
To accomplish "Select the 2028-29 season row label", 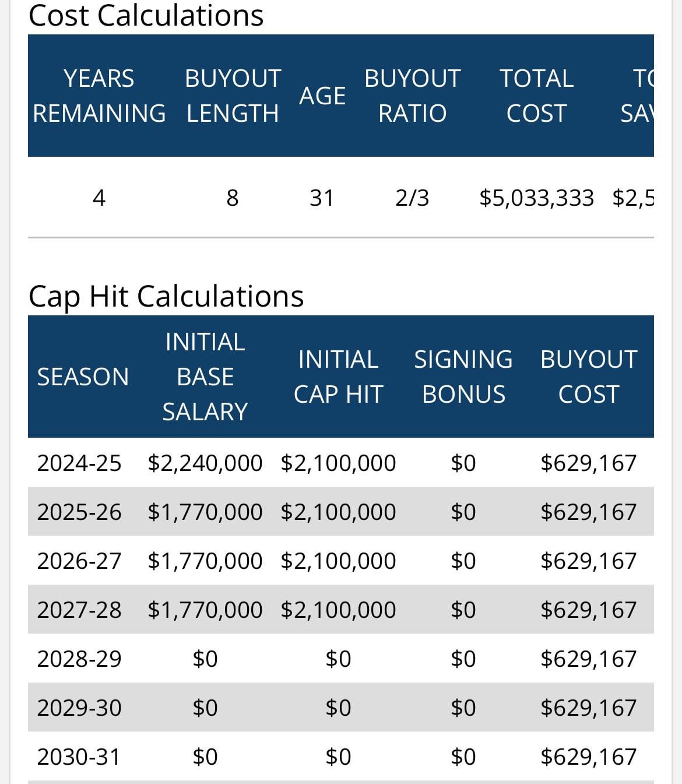I will click(x=79, y=659).
